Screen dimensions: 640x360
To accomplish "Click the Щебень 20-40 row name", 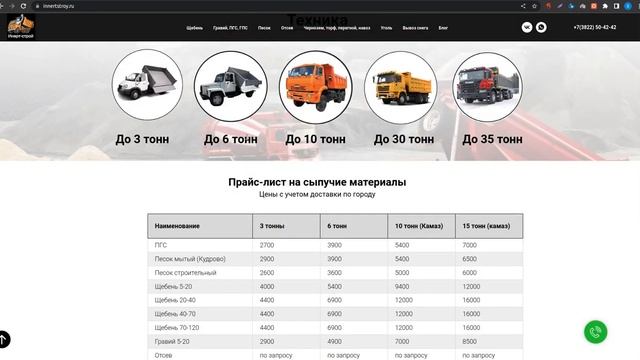I will 175,300.
